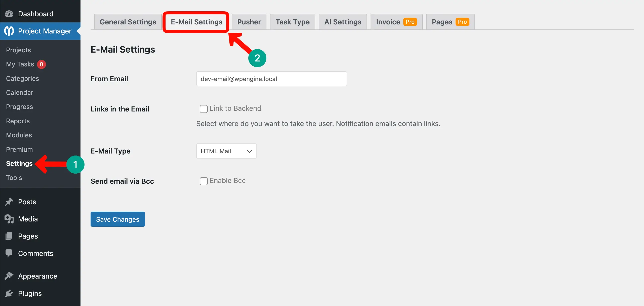Open the Invoice Pro tab

(x=396, y=22)
